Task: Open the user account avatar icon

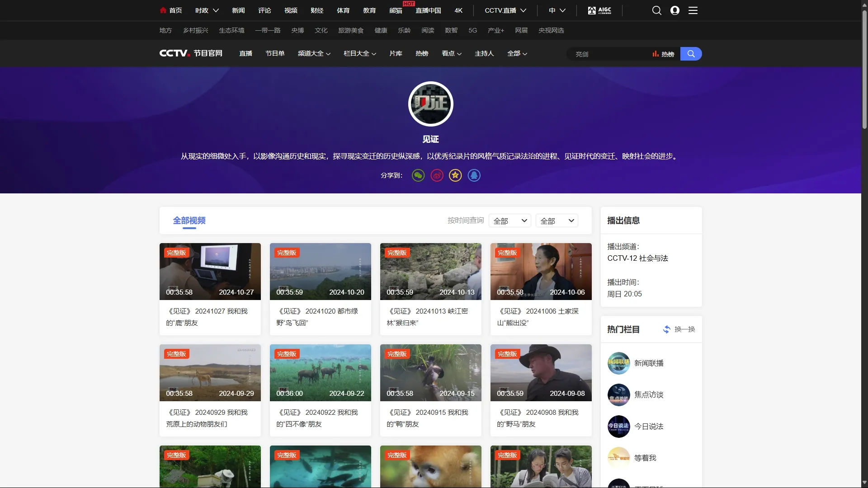Action: (675, 10)
